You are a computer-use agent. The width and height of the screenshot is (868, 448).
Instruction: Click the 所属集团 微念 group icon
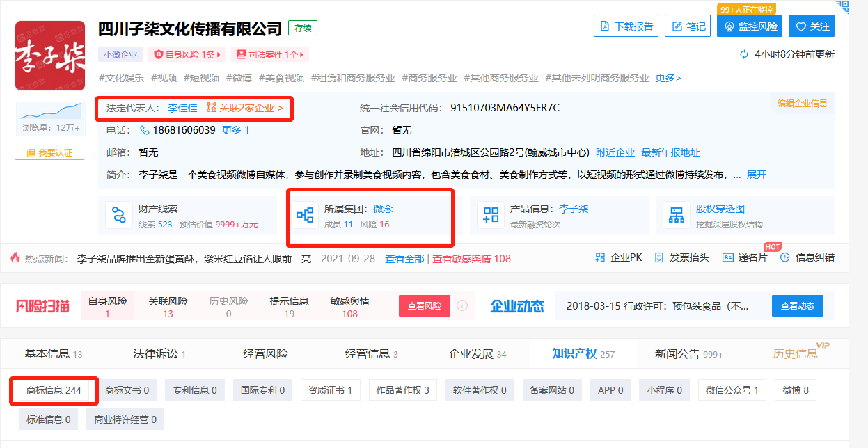click(x=306, y=216)
